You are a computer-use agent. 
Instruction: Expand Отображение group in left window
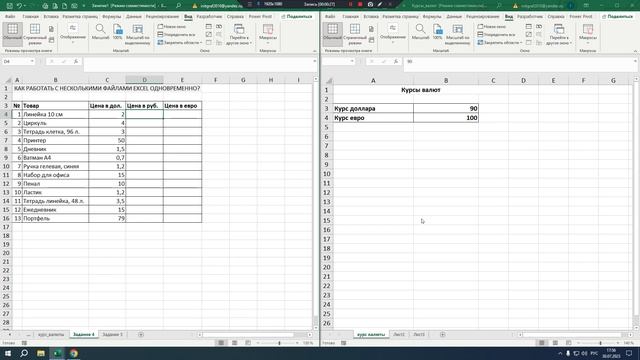pos(73,34)
